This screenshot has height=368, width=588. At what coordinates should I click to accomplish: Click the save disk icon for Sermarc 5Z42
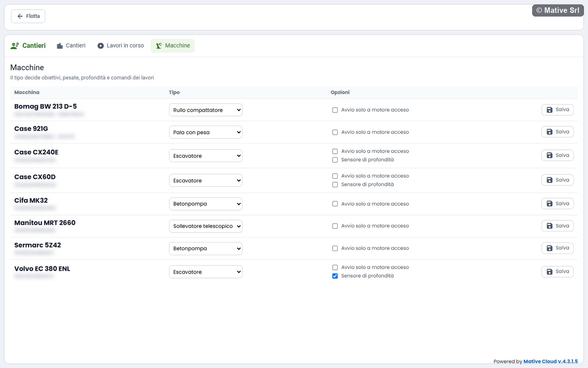coord(549,248)
